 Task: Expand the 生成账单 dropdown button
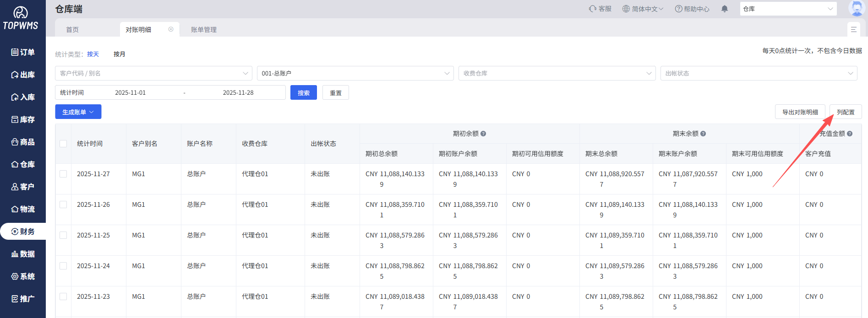coord(78,112)
